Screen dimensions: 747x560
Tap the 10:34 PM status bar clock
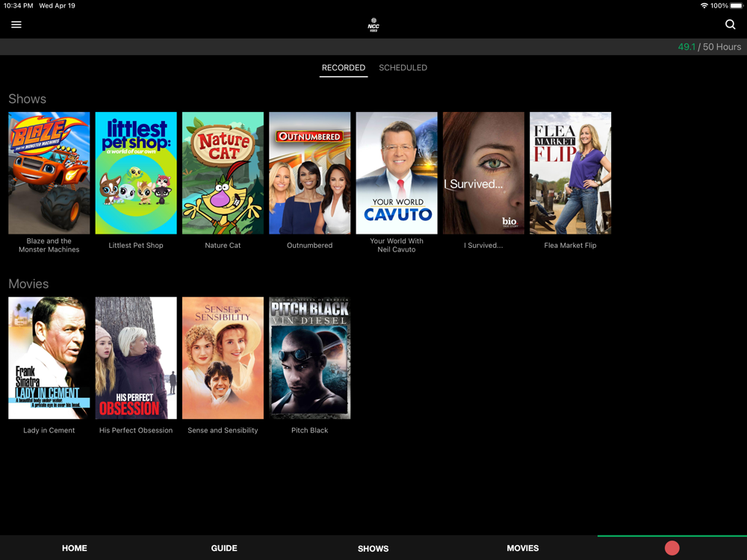coord(18,6)
